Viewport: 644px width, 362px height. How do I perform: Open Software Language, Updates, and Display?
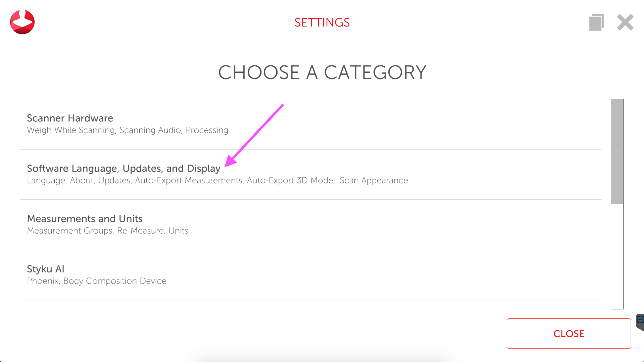(124, 168)
